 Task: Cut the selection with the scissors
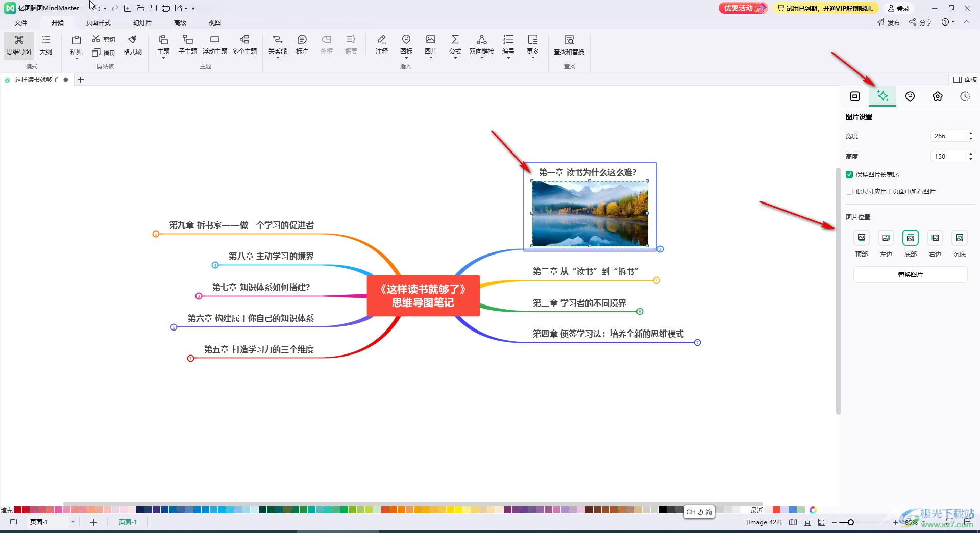pos(104,39)
